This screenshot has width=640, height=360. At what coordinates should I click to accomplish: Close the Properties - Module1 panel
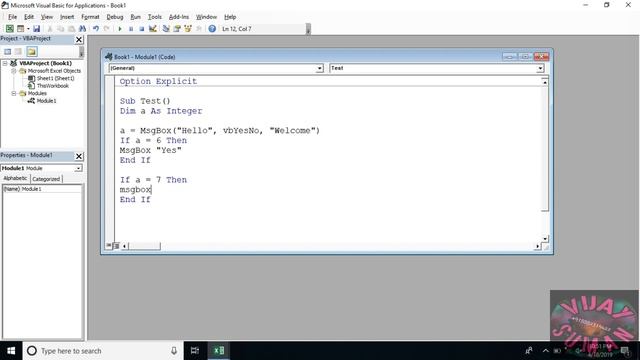79,156
